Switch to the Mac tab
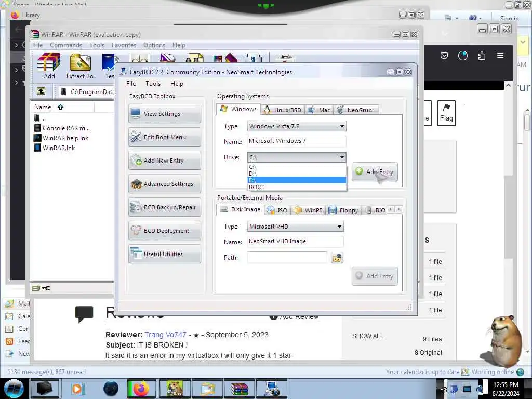Viewport: 532px width, 399px height. (319, 110)
